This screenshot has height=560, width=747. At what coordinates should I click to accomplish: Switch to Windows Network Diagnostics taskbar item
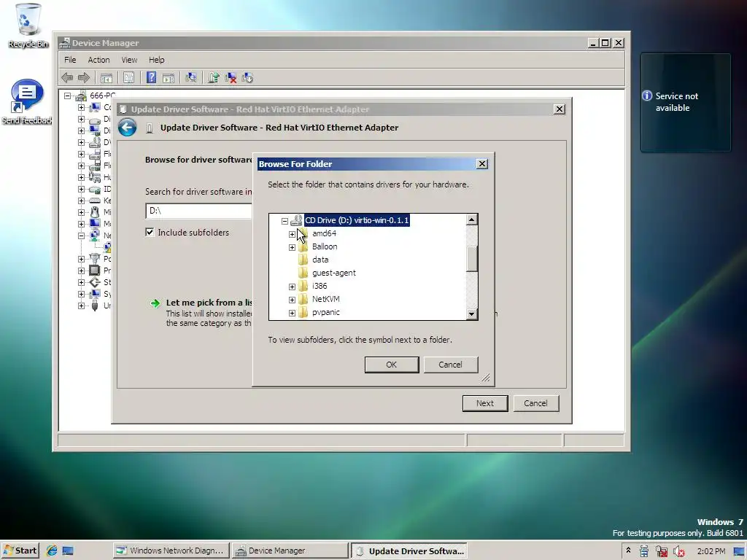coord(171,551)
